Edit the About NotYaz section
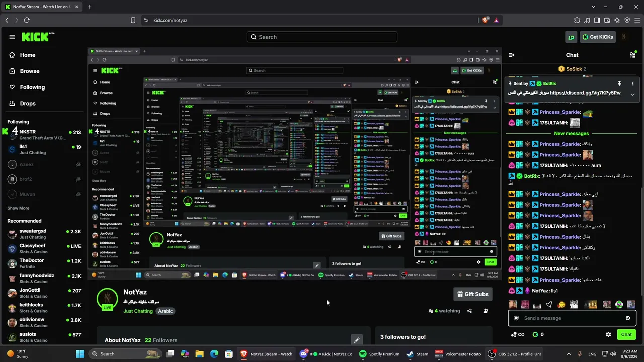644x362 pixels. 357,340
